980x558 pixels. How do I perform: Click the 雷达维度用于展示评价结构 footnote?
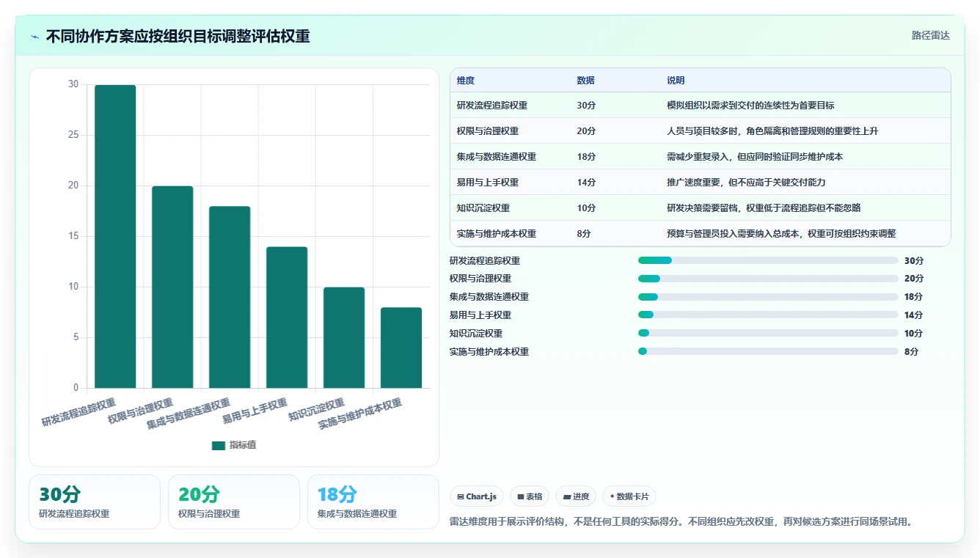[x=681, y=522]
